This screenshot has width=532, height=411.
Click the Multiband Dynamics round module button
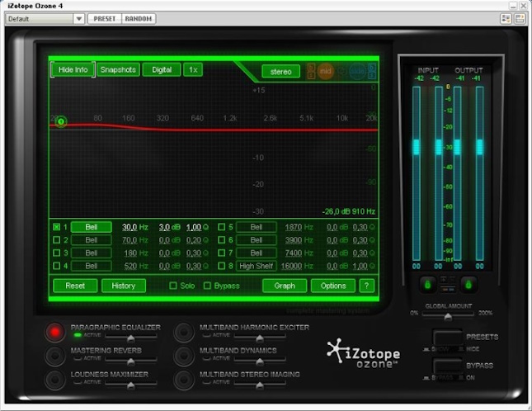184,356
